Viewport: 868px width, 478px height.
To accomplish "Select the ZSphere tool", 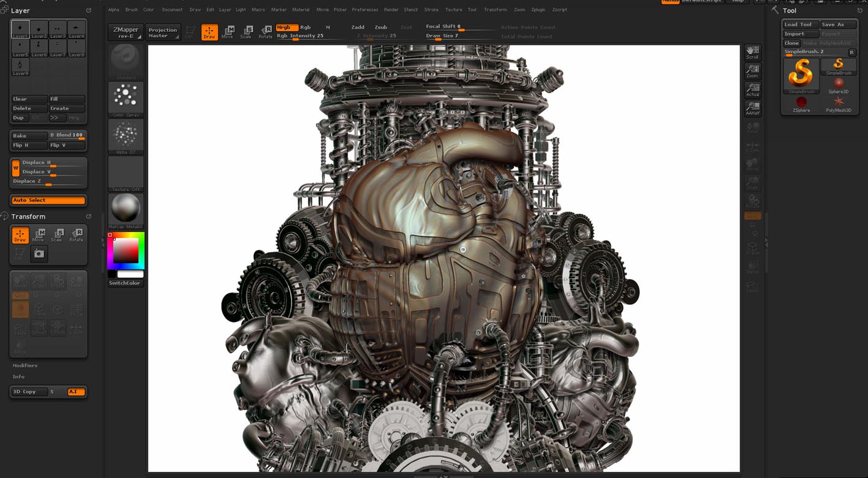I will click(801, 104).
